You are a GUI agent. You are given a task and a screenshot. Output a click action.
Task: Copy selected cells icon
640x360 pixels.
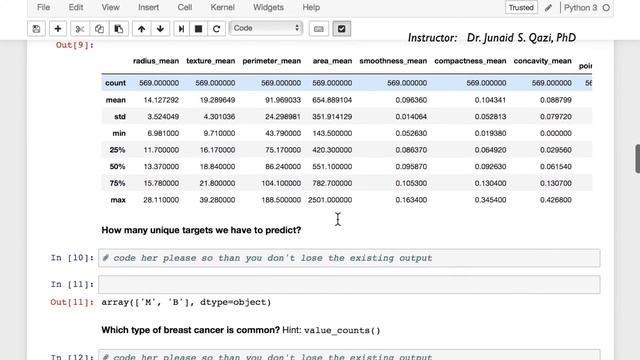pos(99,29)
